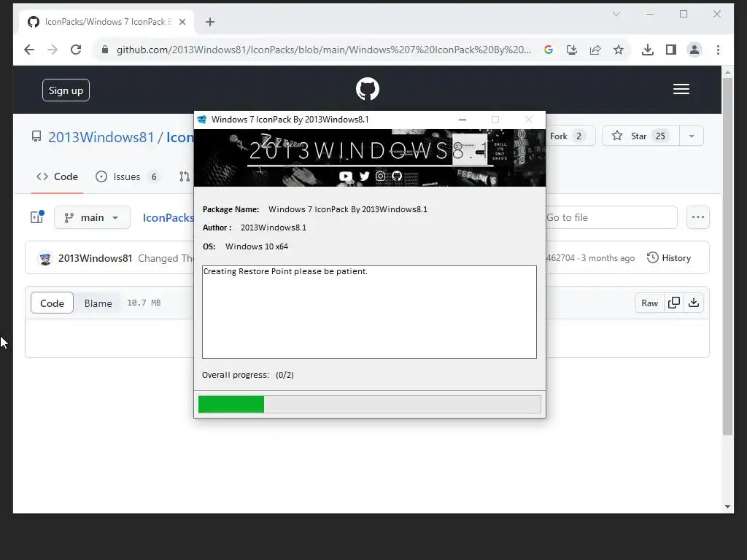This screenshot has height=560, width=747.
Task: Toggle the browser side panel
Action: click(671, 50)
